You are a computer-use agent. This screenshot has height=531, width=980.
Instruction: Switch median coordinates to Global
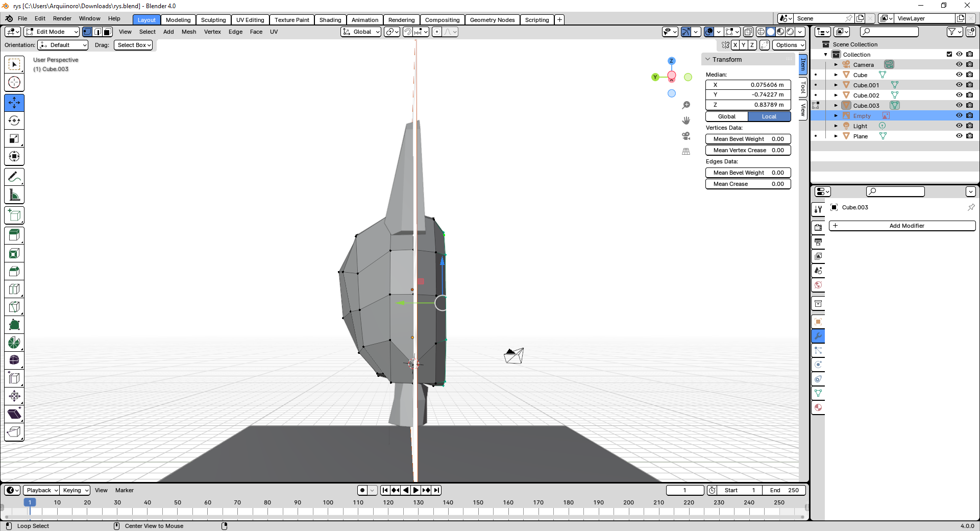(727, 116)
